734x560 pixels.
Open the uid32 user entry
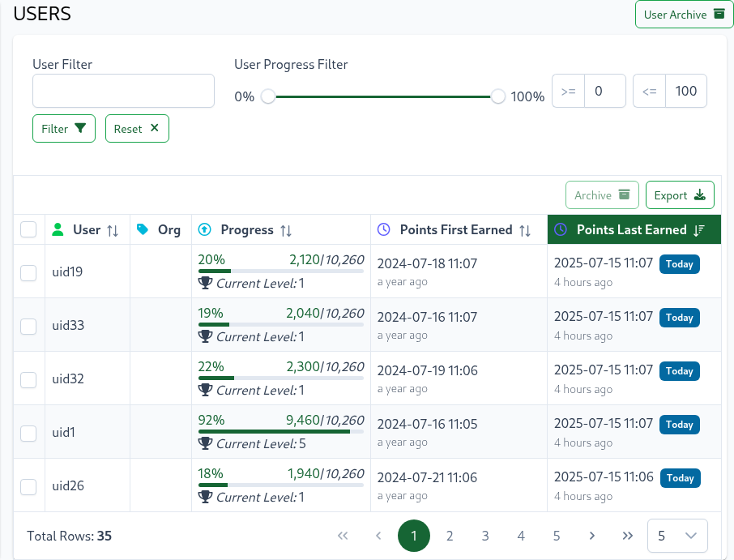click(x=68, y=378)
